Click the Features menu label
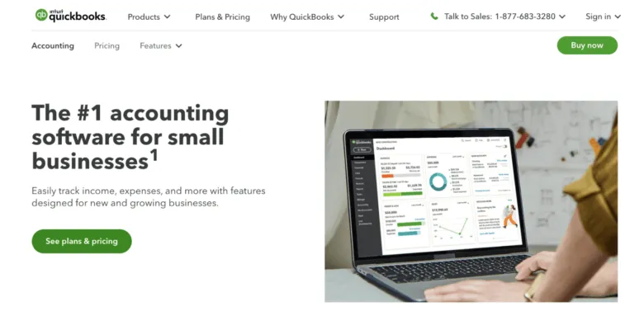Image resolution: width=644 pixels, height=330 pixels. click(156, 45)
